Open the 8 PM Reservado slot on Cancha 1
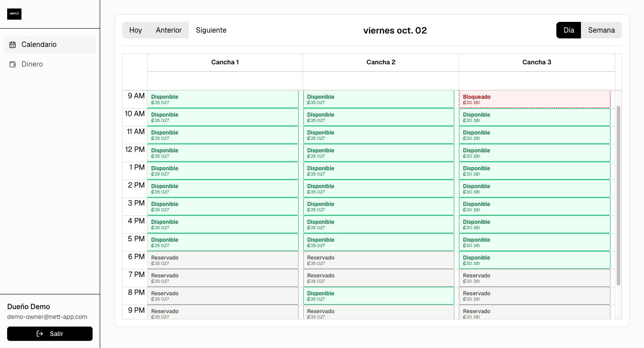The width and height of the screenshot is (644, 348). pyautogui.click(x=223, y=296)
